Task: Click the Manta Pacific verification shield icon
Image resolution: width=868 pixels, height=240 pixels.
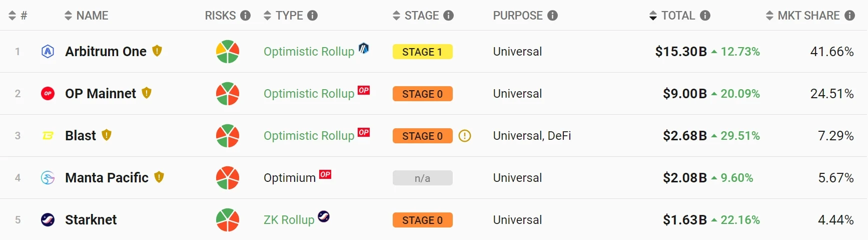Action: pyautogui.click(x=159, y=177)
